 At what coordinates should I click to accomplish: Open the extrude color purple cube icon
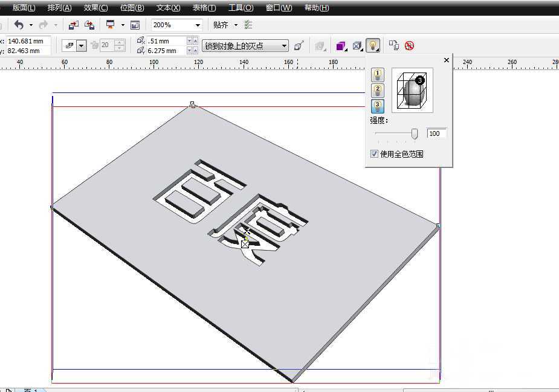pos(341,46)
